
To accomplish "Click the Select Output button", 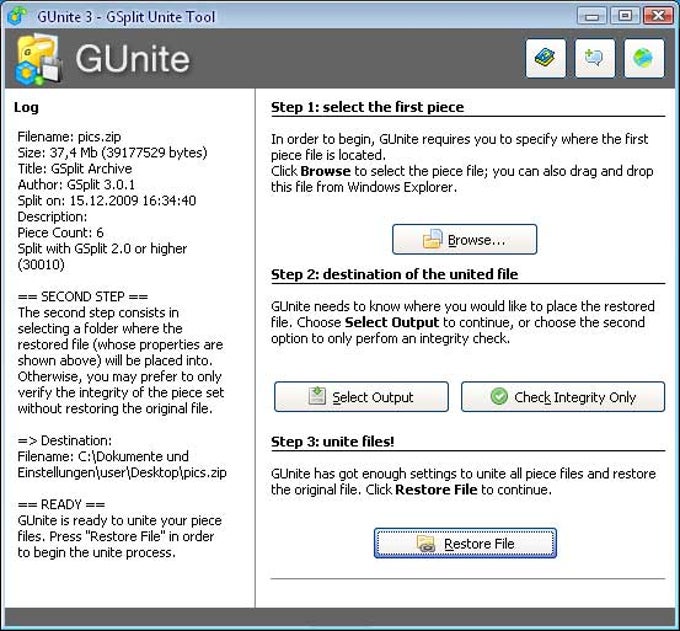I will pyautogui.click(x=361, y=397).
